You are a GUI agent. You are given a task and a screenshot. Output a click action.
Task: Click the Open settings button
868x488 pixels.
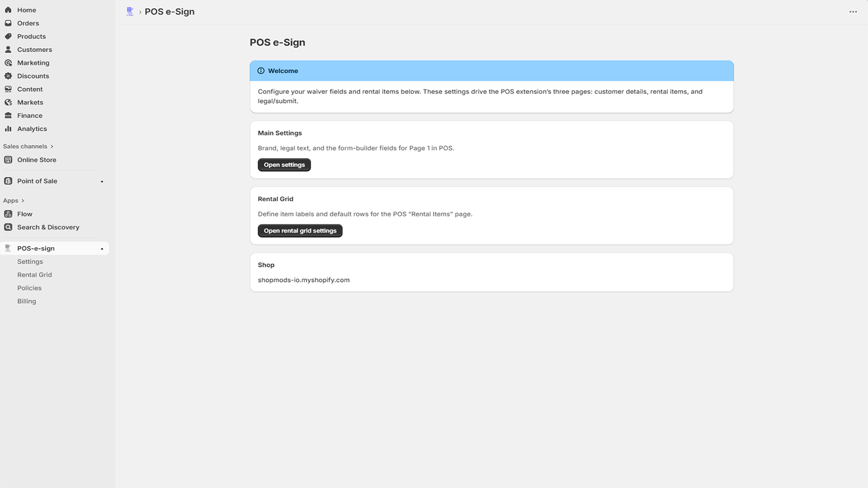click(x=284, y=165)
